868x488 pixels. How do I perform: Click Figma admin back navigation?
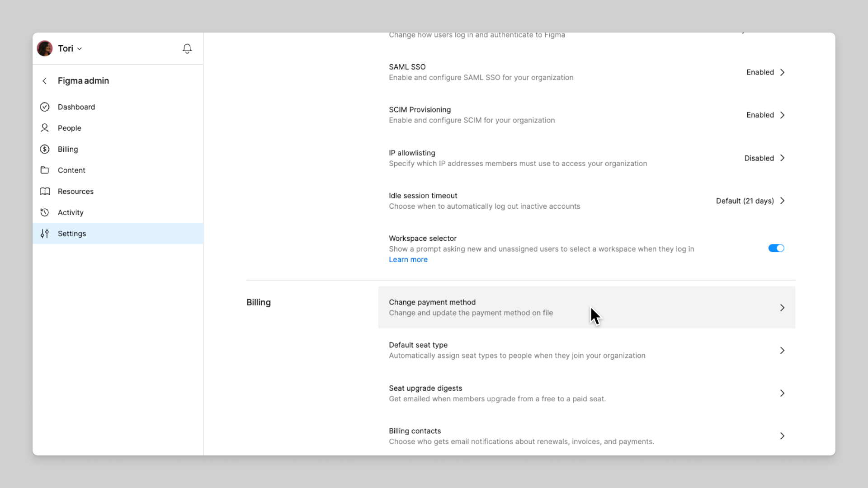(45, 80)
